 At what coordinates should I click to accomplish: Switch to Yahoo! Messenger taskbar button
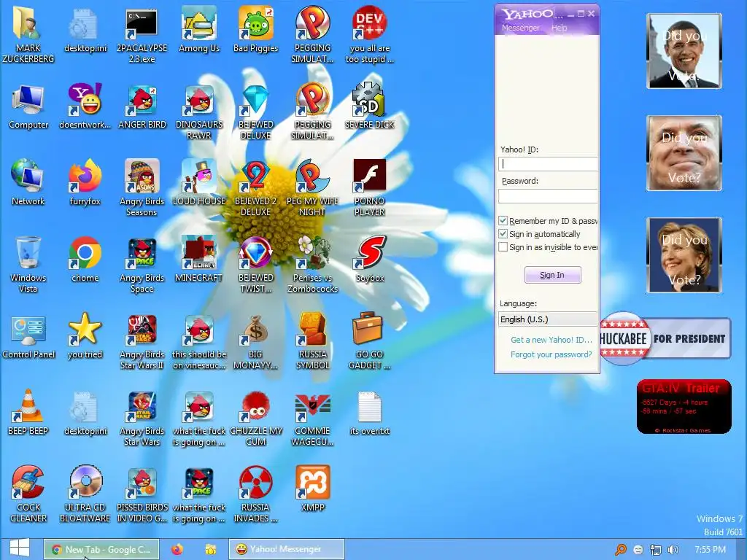[286, 549]
